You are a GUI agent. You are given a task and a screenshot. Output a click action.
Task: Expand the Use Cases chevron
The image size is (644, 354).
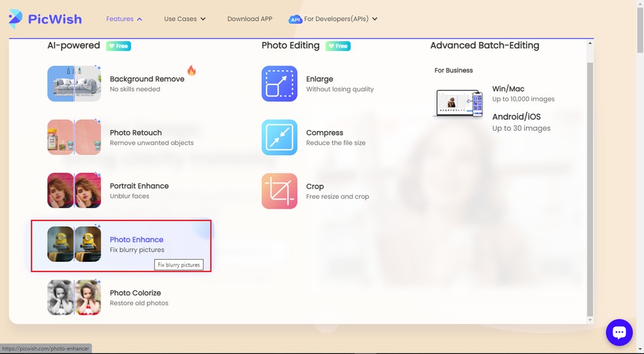tap(203, 19)
